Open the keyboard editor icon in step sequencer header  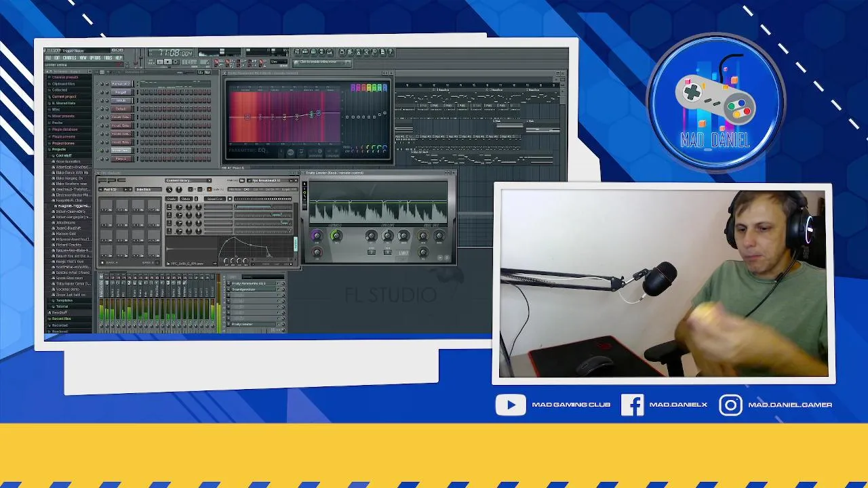(x=208, y=72)
